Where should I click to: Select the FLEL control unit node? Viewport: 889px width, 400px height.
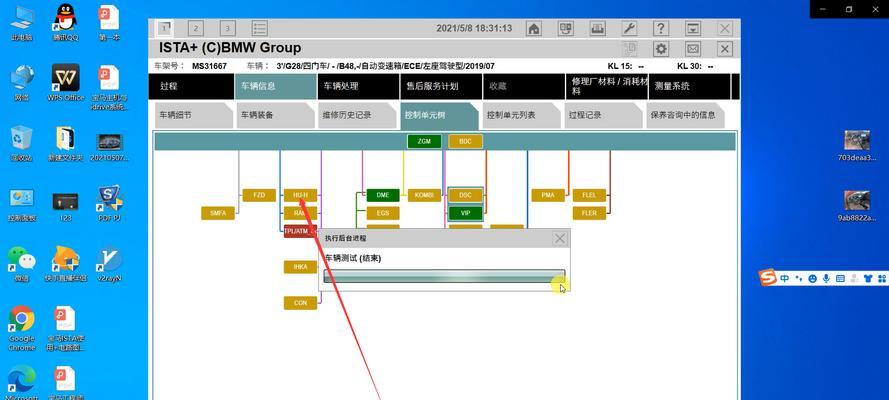click(589, 195)
